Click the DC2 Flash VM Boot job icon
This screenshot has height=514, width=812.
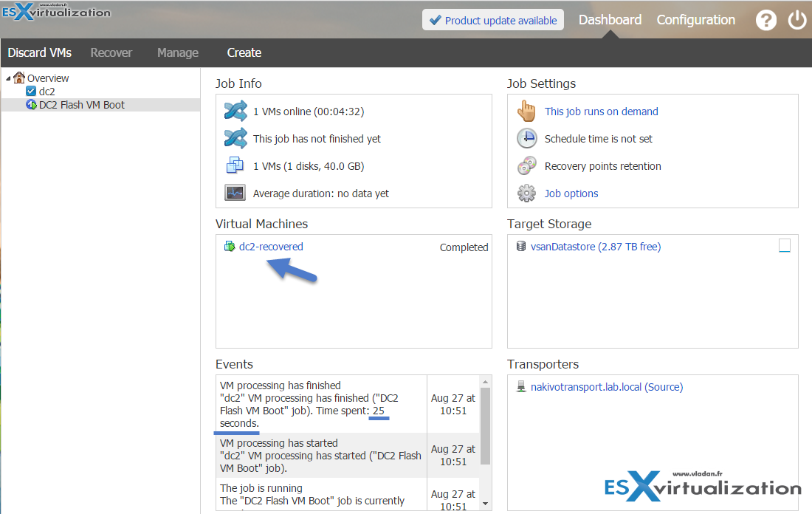[32, 105]
